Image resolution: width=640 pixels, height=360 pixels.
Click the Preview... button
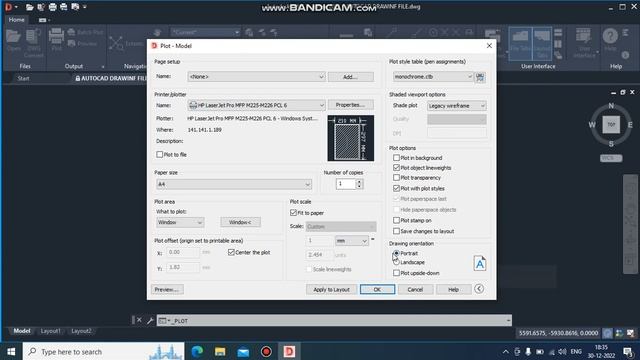[x=167, y=289]
